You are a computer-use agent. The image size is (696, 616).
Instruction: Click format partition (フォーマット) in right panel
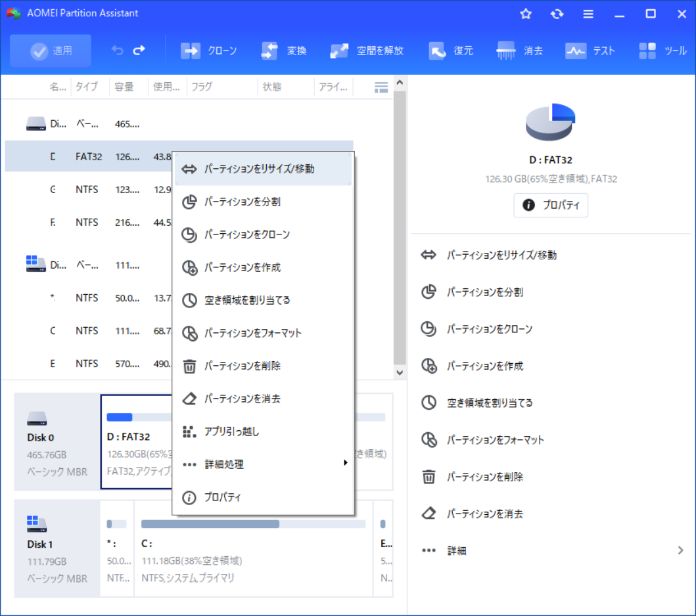[x=482, y=440]
